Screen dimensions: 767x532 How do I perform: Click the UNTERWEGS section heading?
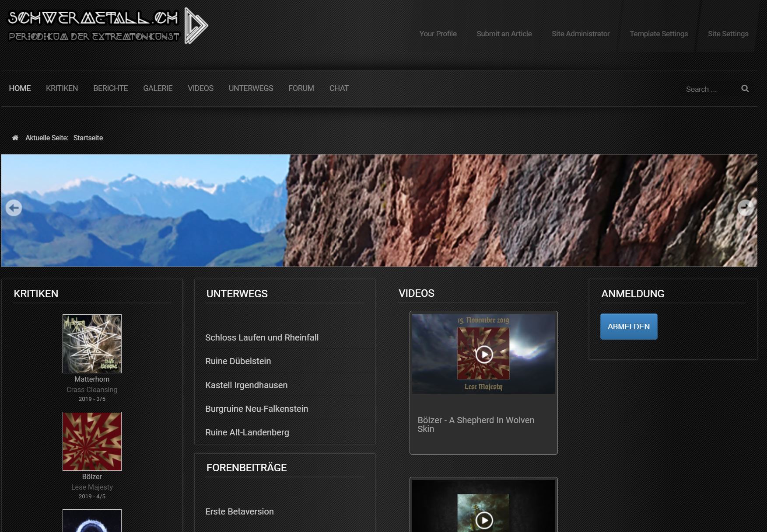[237, 294]
